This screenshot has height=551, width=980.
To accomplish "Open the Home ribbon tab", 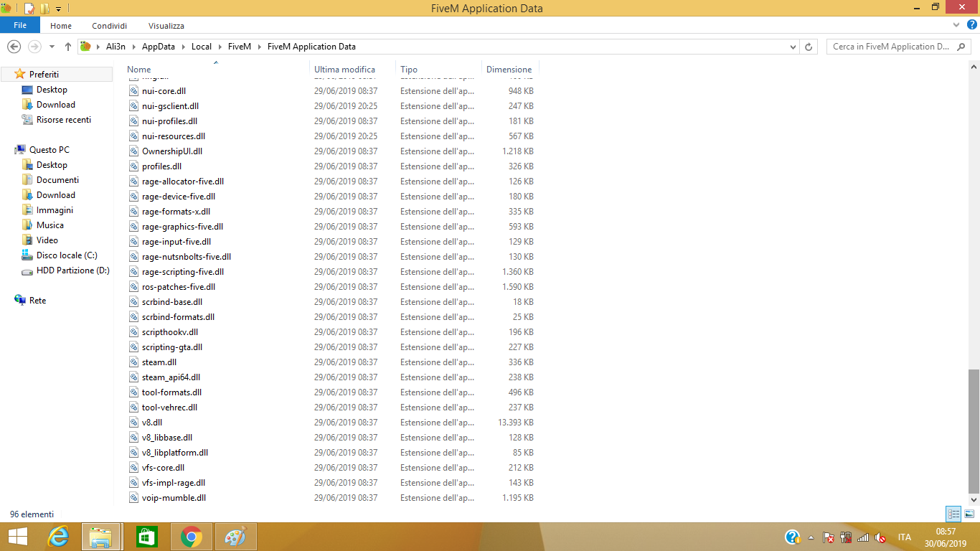I will click(61, 26).
